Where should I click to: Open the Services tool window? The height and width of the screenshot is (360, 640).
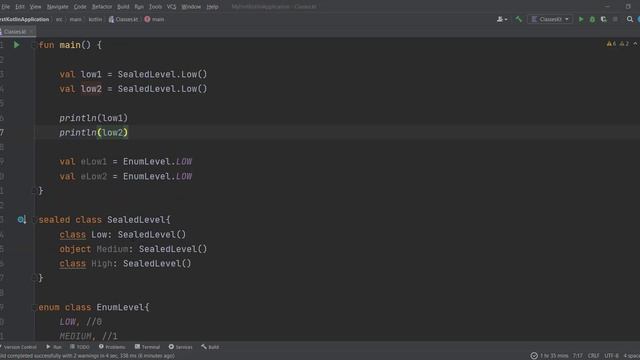180,347
